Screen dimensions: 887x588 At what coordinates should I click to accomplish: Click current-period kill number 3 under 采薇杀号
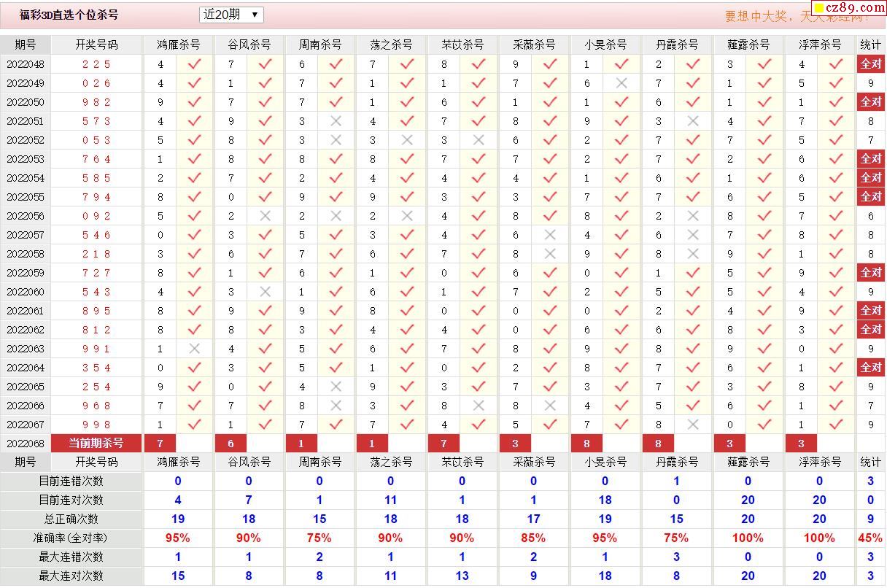(516, 444)
